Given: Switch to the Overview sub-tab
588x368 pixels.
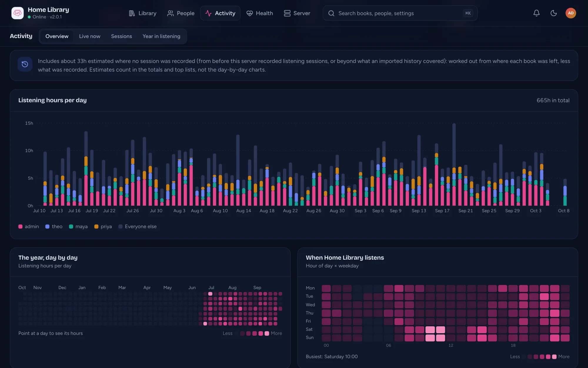Looking at the screenshot, I should (x=57, y=36).
